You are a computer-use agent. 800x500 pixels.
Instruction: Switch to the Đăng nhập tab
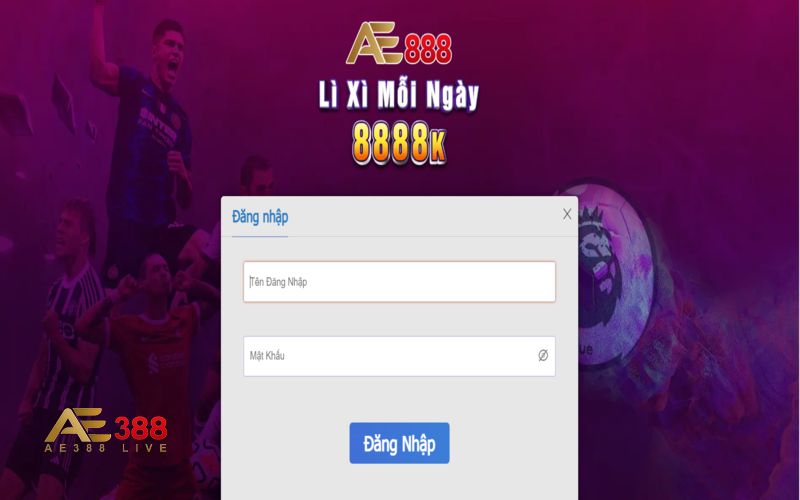click(260, 217)
